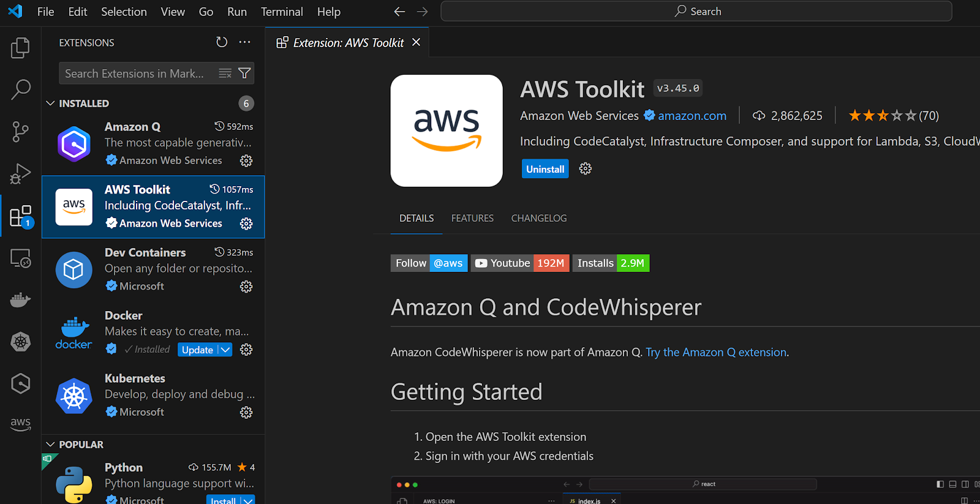Select Amazon Q in installed list

click(x=153, y=144)
